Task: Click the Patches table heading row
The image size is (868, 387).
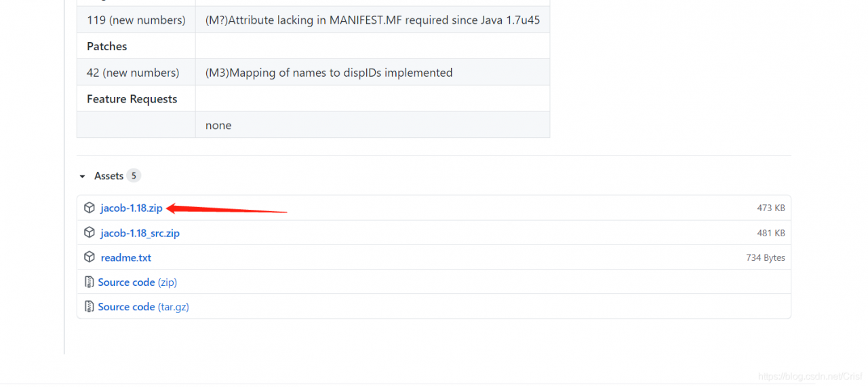Action: coord(313,46)
